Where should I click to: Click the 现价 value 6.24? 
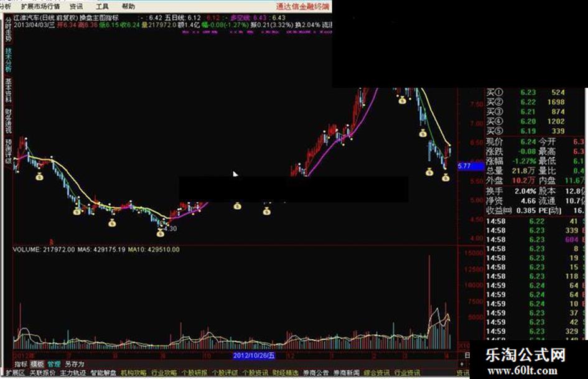528,142
